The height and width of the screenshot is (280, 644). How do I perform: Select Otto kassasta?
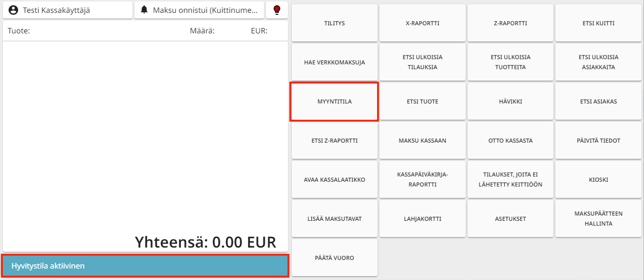tap(510, 141)
